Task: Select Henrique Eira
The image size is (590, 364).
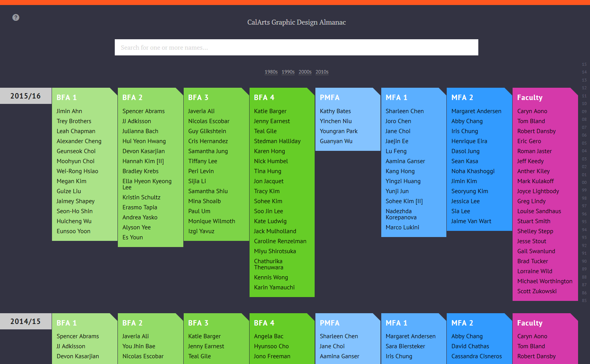Action: (469, 141)
